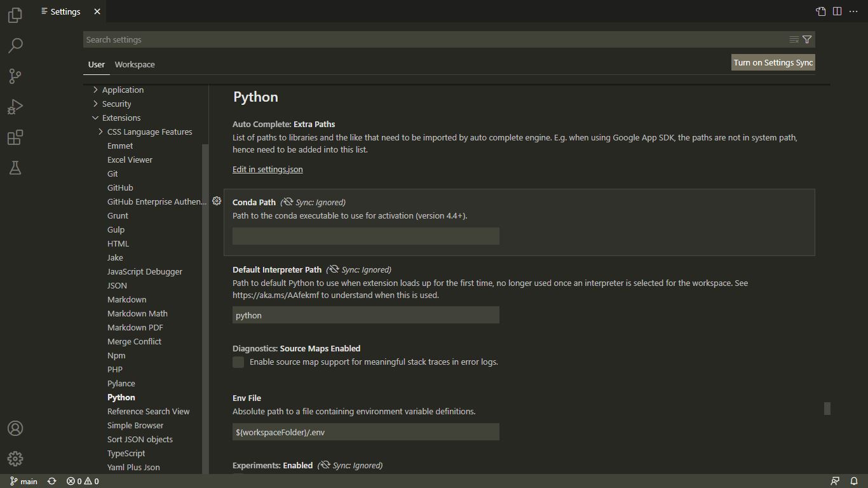Open the Run and Debug view
This screenshot has width=868, height=488.
15,107
